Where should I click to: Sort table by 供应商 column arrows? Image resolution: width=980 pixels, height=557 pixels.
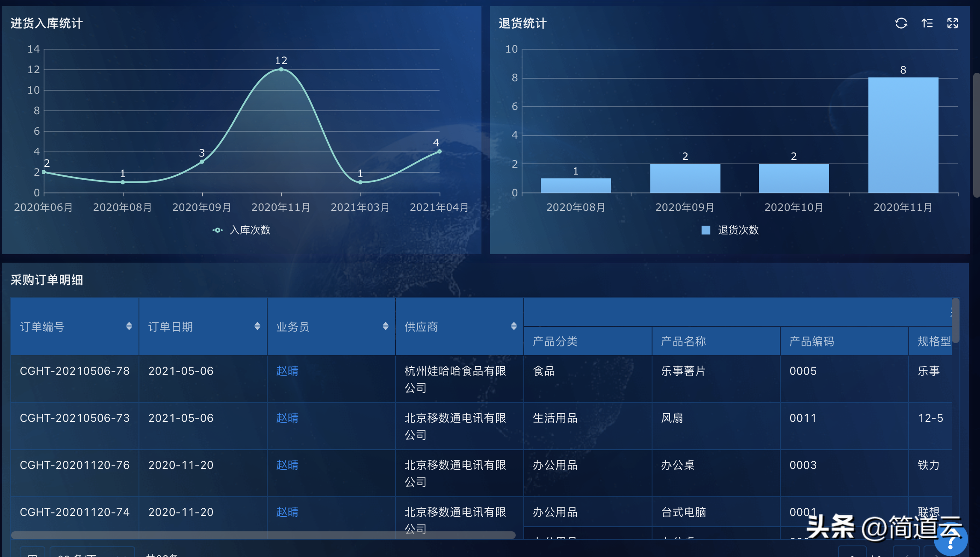(514, 326)
